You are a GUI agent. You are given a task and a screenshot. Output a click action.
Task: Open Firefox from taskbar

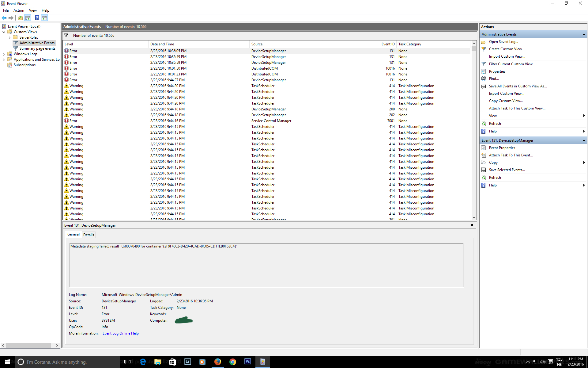point(218,362)
